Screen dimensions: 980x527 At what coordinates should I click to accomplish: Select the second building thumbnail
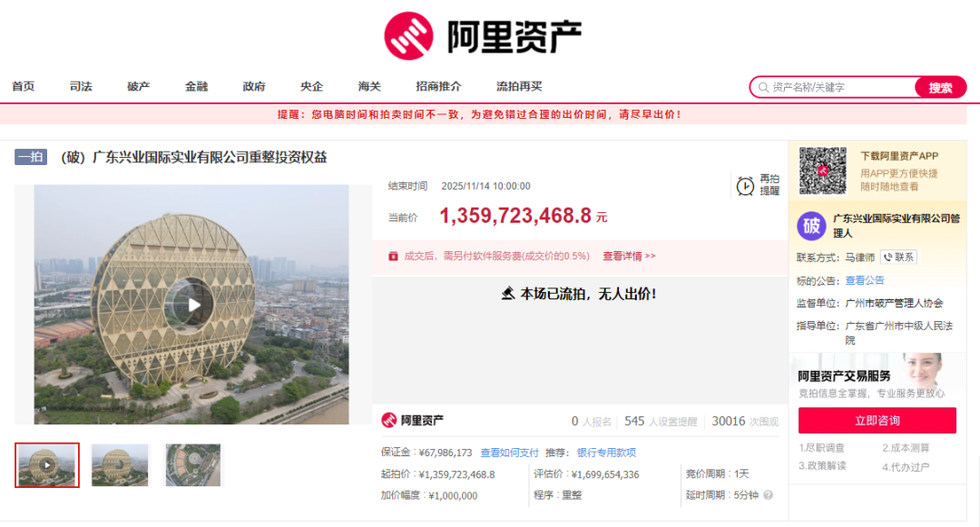(120, 465)
